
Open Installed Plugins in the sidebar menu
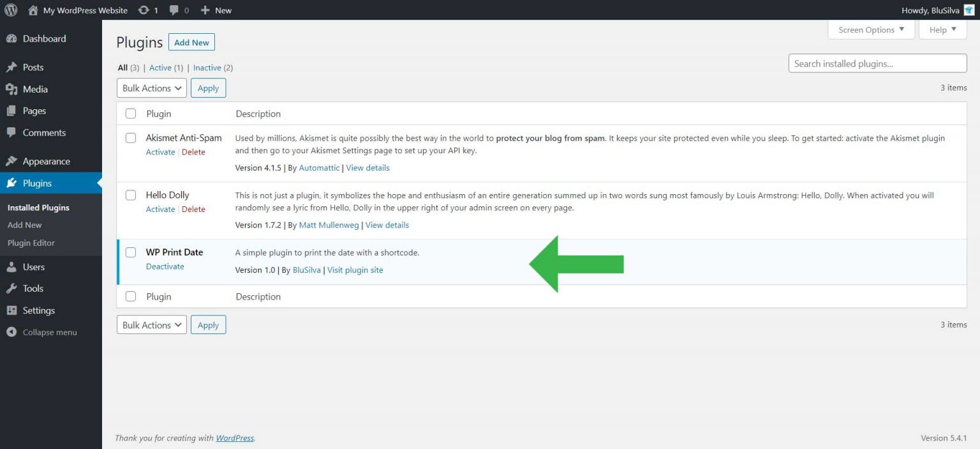tap(37, 207)
